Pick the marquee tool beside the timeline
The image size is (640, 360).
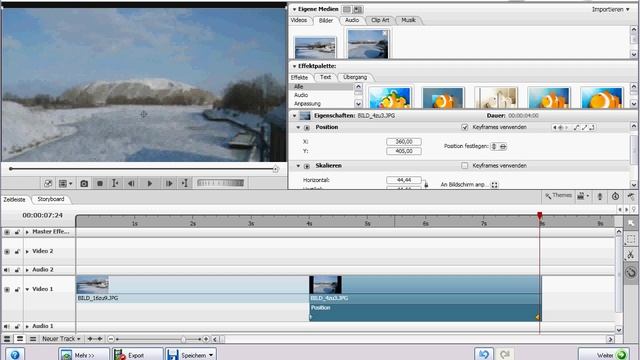(x=631, y=239)
